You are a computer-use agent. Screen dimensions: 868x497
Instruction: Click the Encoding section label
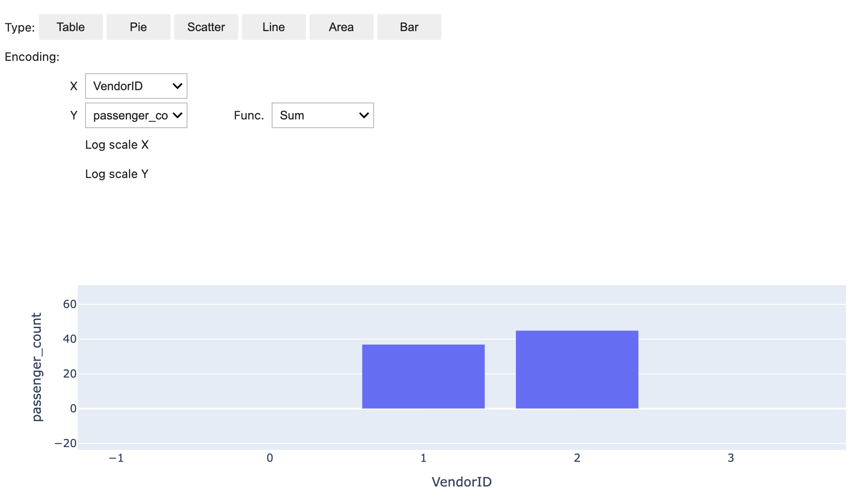click(32, 57)
